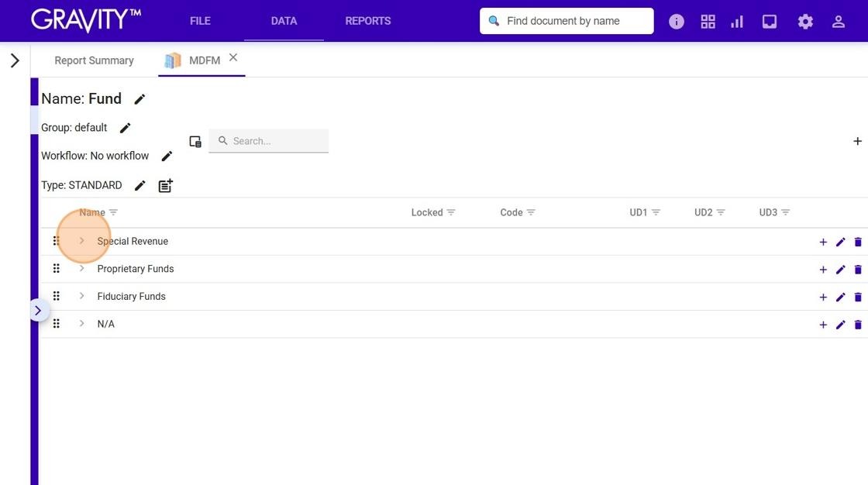
Task: Open the UD2 column filter
Action: coord(721,212)
